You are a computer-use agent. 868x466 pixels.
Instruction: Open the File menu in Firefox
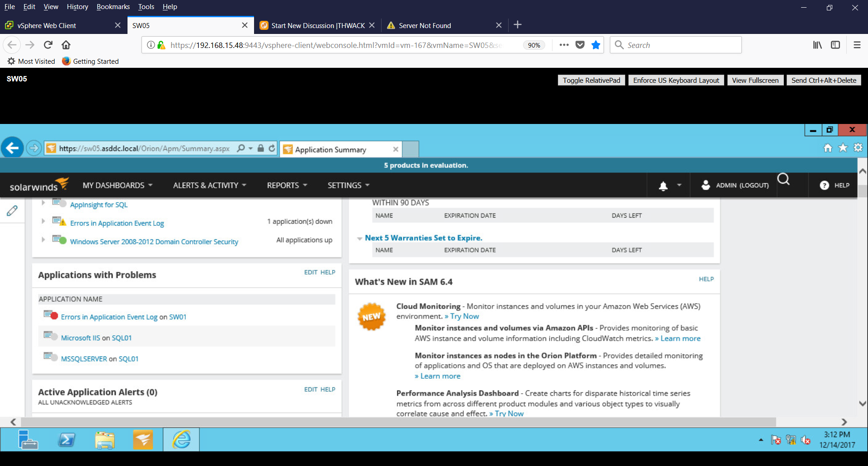(x=9, y=7)
